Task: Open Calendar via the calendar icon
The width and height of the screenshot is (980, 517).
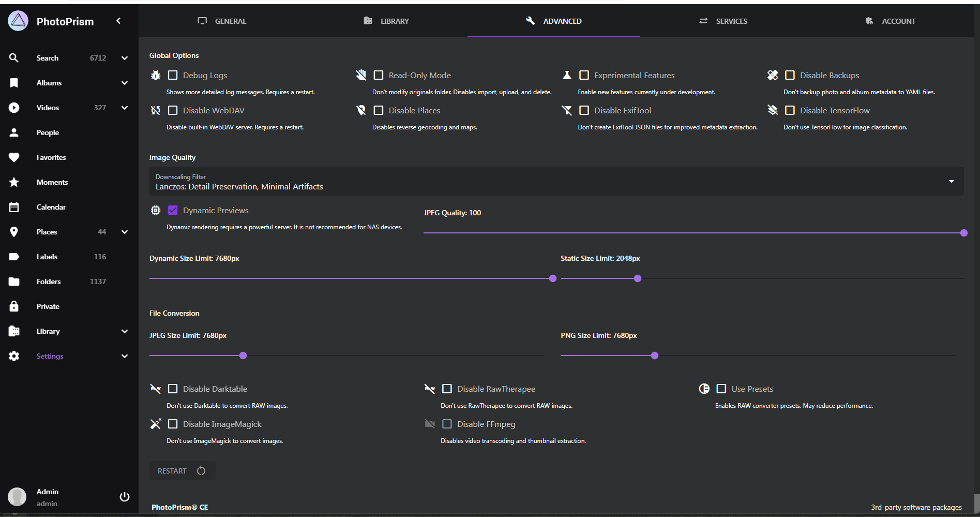Action: [x=14, y=207]
